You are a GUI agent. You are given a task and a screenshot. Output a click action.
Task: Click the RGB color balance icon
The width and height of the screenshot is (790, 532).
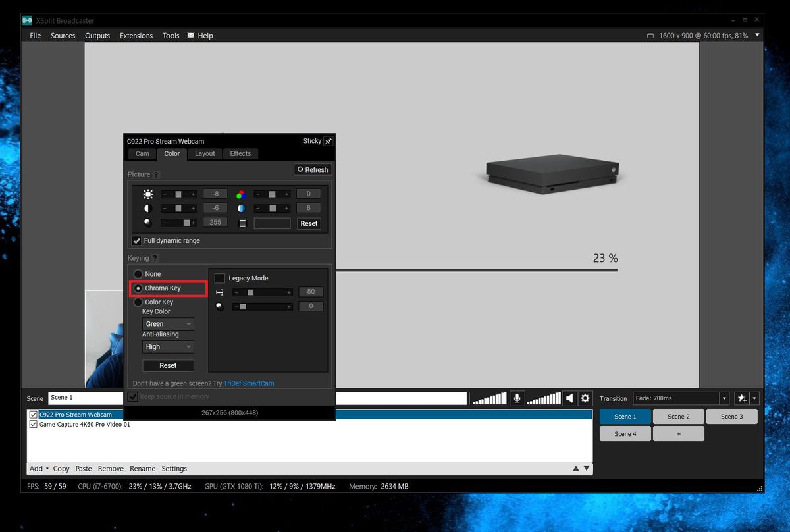(240, 193)
